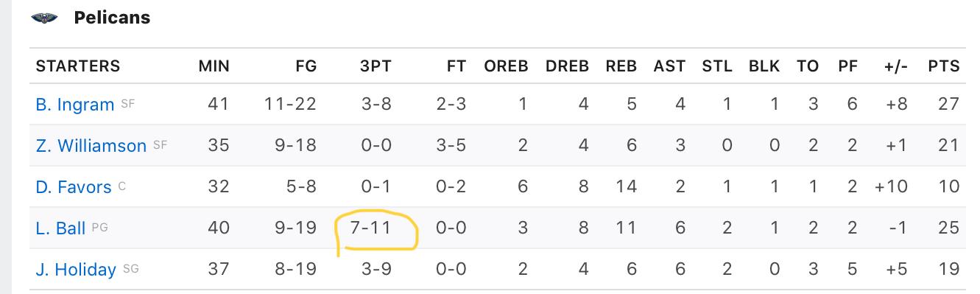Click the 3PT column header
The image size is (980, 294).
[x=376, y=66]
